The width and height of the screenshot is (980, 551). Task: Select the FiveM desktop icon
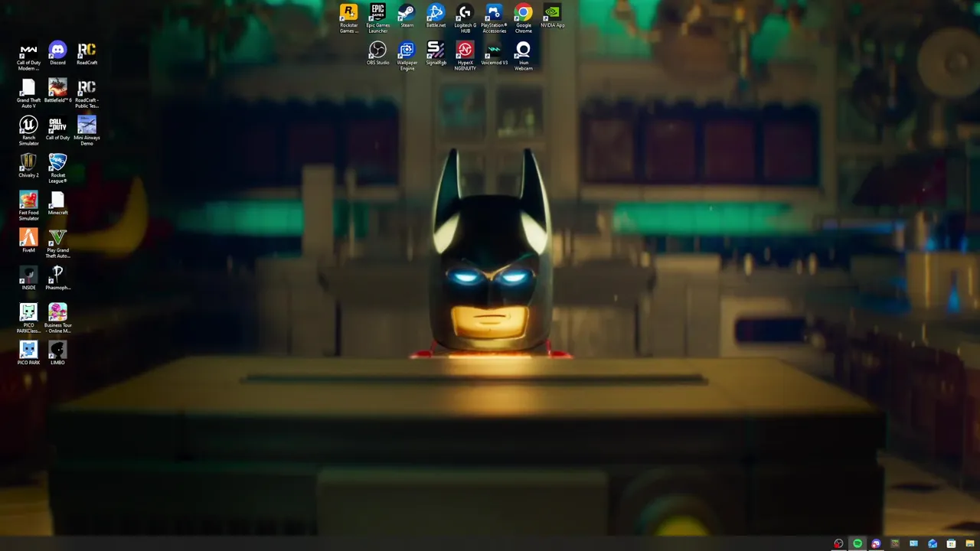pos(28,241)
